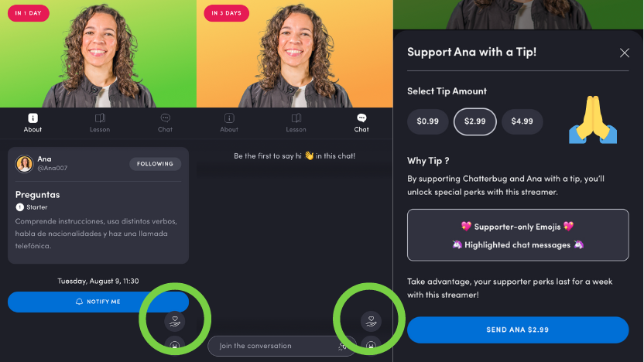Select the $0.99 tip amount
Image resolution: width=644 pixels, height=362 pixels.
point(427,121)
